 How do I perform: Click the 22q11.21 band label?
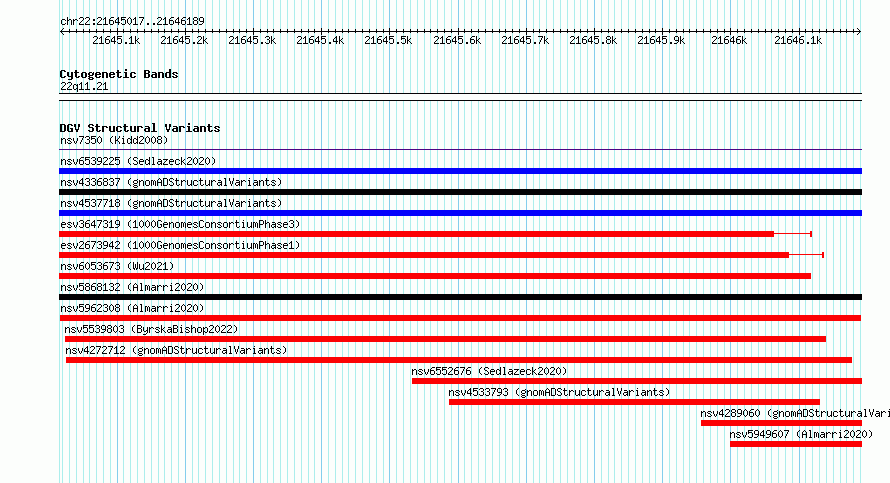coord(84,86)
